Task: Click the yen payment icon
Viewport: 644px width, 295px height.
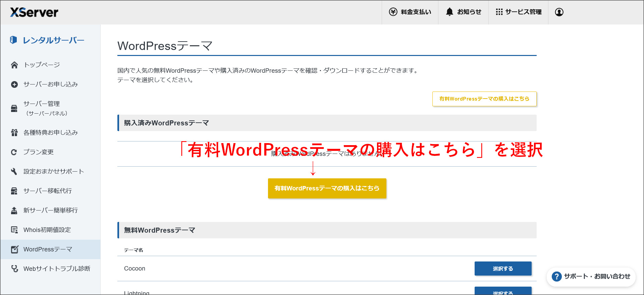Action: [393, 12]
